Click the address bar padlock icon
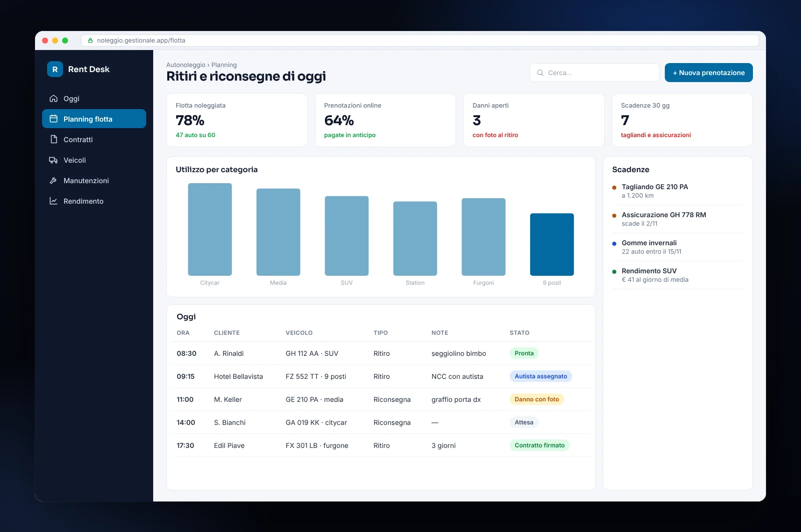Viewport: 801px width, 532px height. click(x=91, y=41)
